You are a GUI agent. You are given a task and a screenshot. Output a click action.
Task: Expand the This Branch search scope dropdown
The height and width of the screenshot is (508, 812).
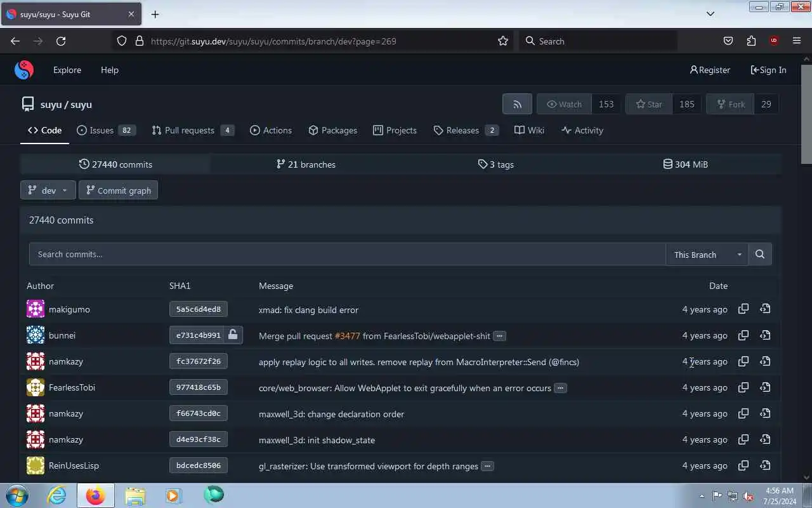point(707,254)
